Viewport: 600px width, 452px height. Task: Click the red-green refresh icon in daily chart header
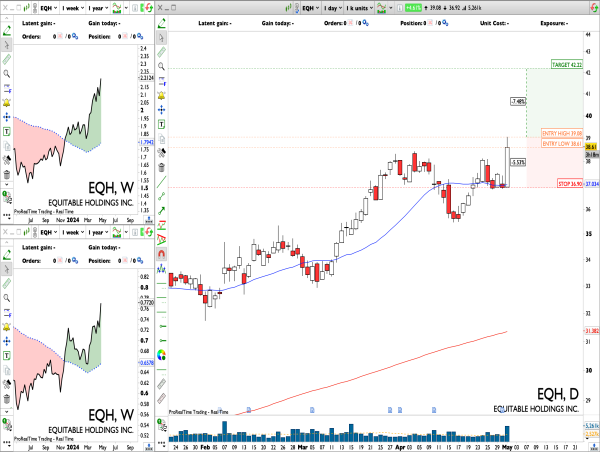coord(595,8)
